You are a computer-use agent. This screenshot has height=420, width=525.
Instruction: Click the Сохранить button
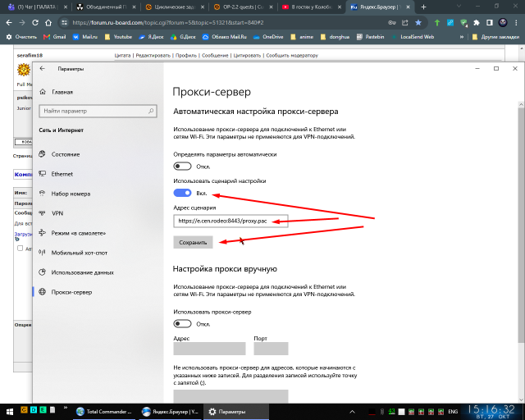(x=193, y=242)
